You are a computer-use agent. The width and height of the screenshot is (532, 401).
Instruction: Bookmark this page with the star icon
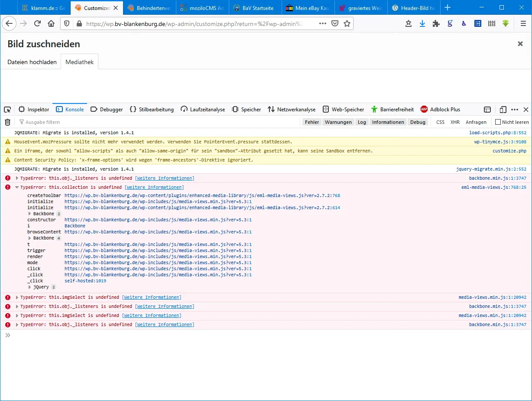[347, 24]
